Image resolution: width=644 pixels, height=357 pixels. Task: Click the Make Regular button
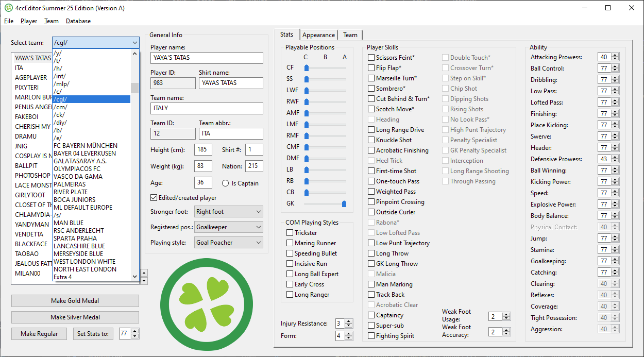[x=39, y=334]
